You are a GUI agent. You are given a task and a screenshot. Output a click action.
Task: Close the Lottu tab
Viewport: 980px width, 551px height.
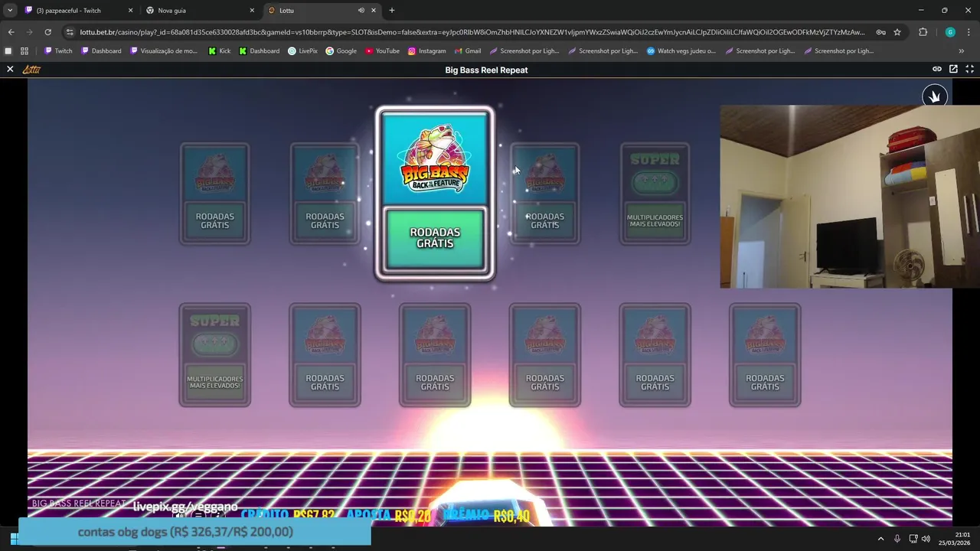374,11
